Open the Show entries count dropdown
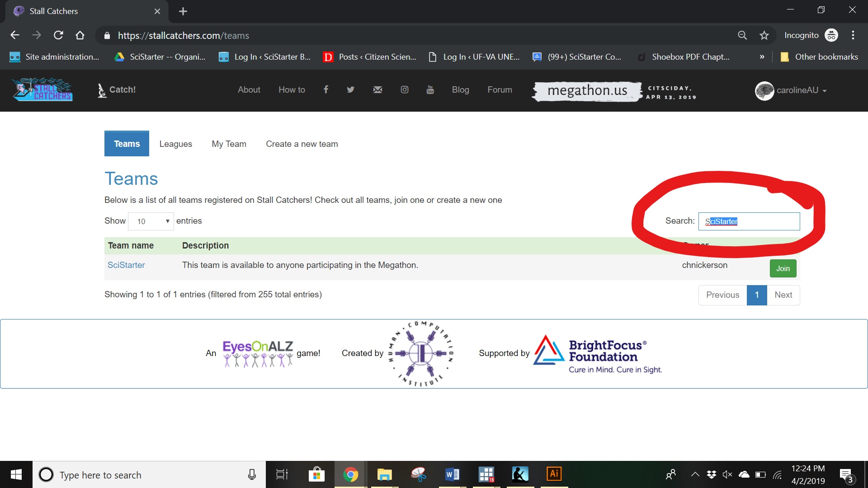Screen dimensions: 868x488 (151, 221)
